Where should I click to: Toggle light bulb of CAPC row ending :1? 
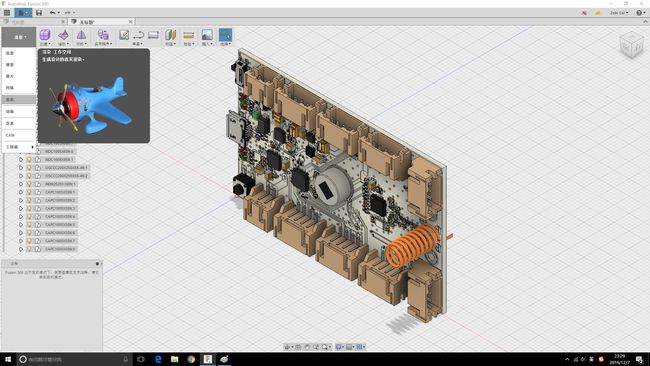29,192
